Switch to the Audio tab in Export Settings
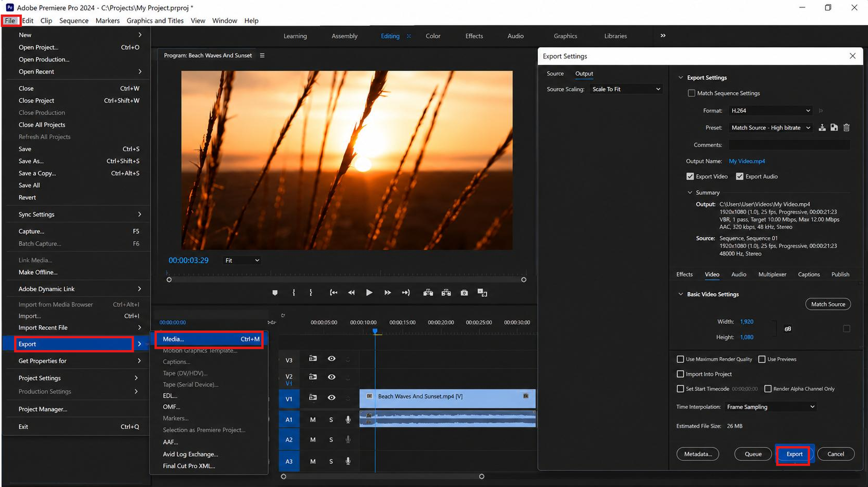 pyautogui.click(x=738, y=275)
